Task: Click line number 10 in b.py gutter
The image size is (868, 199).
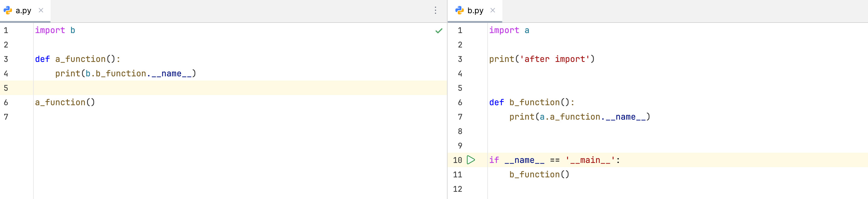Action: (457, 160)
